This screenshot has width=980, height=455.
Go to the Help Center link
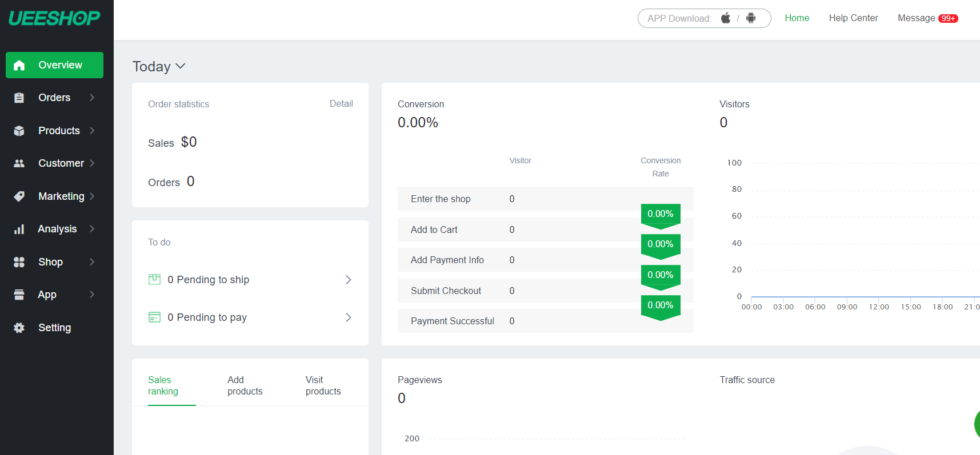click(853, 18)
